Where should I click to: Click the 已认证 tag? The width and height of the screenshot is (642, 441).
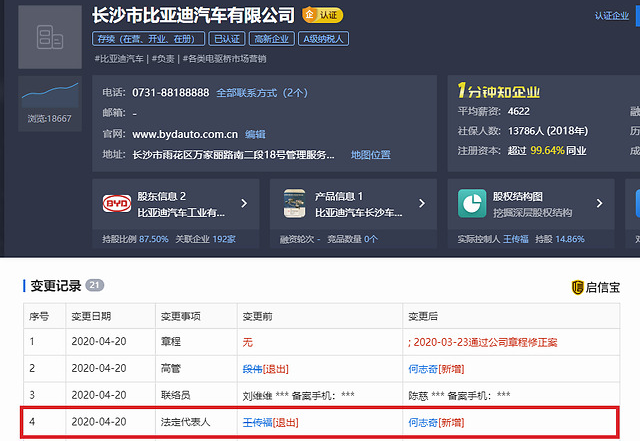[x=227, y=39]
